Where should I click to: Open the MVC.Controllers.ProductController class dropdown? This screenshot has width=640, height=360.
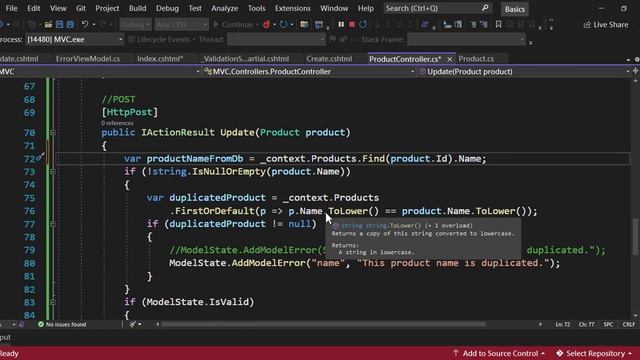point(309,71)
